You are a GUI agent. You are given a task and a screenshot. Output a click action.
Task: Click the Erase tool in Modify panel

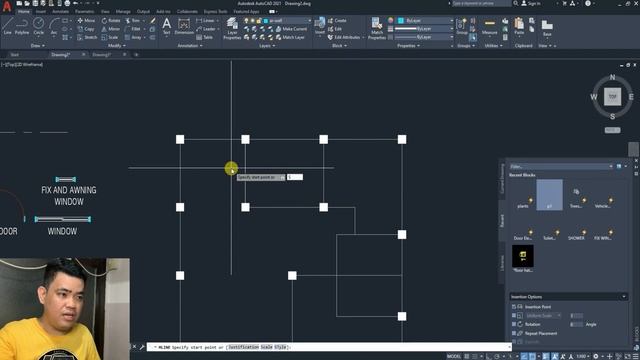coord(153,20)
